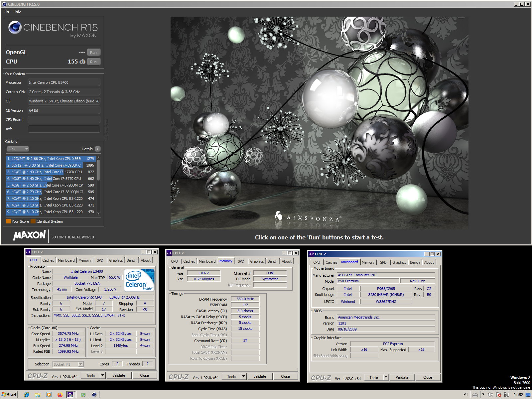This screenshot has width=532, height=399.
Task: Switch to the Mainboard tab in the CPU tab CPU-Z window
Action: [x=66, y=260]
